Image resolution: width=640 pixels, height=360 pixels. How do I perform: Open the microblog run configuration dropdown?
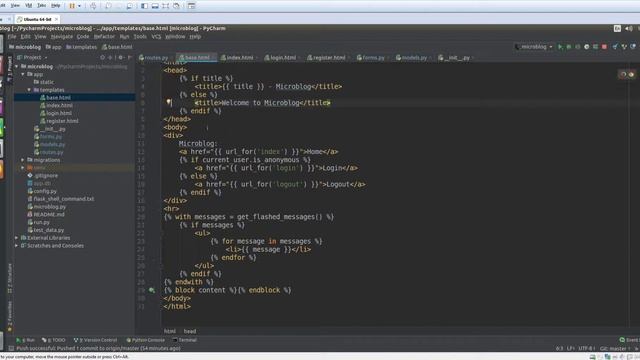pos(534,47)
